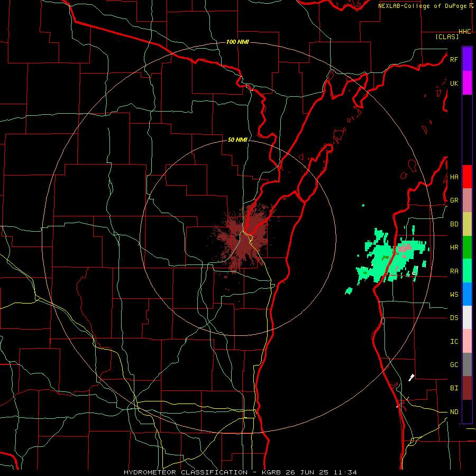Click the HHC product code label

click(465, 32)
